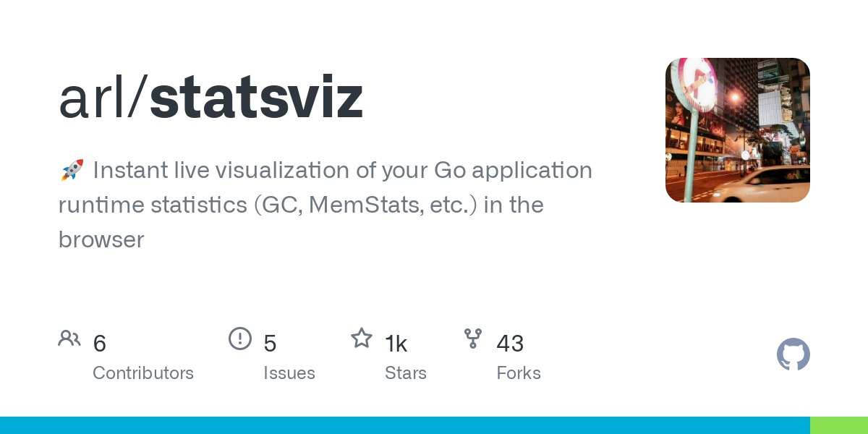Click the "43" forks count
The image size is (868, 434).
(510, 344)
